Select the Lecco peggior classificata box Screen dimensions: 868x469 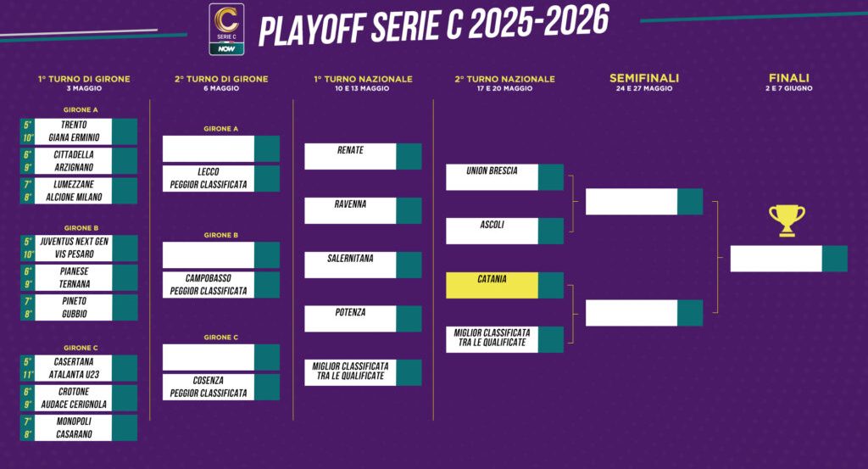209,178
